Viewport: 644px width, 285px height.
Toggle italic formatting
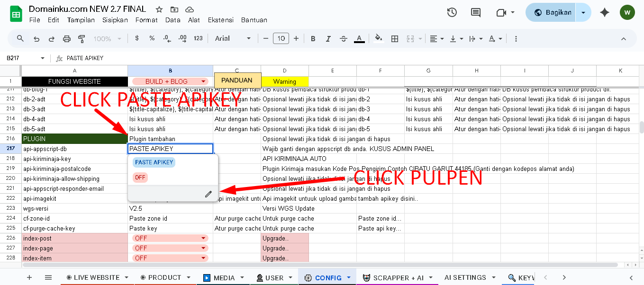(328, 38)
